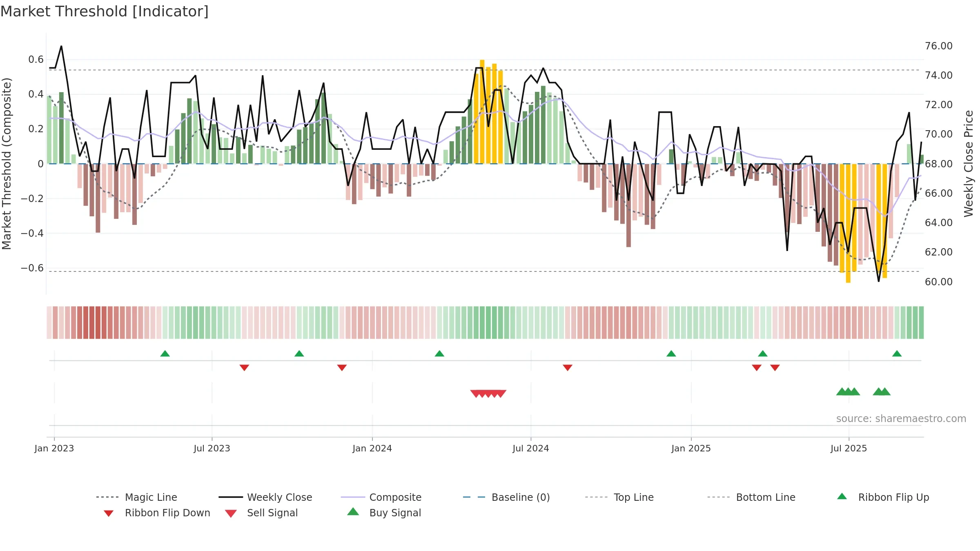
Task: Select the ribbon flip up triangle near March 2024
Action: tap(439, 353)
